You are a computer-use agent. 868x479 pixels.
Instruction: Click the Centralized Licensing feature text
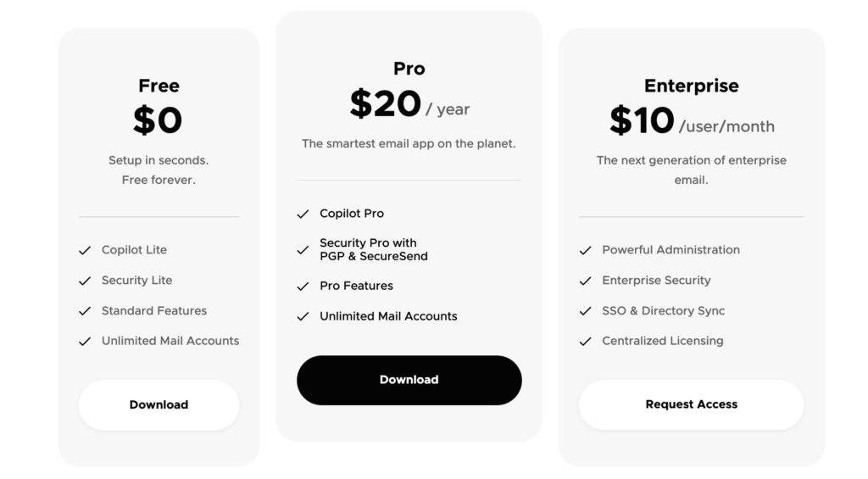tap(662, 341)
